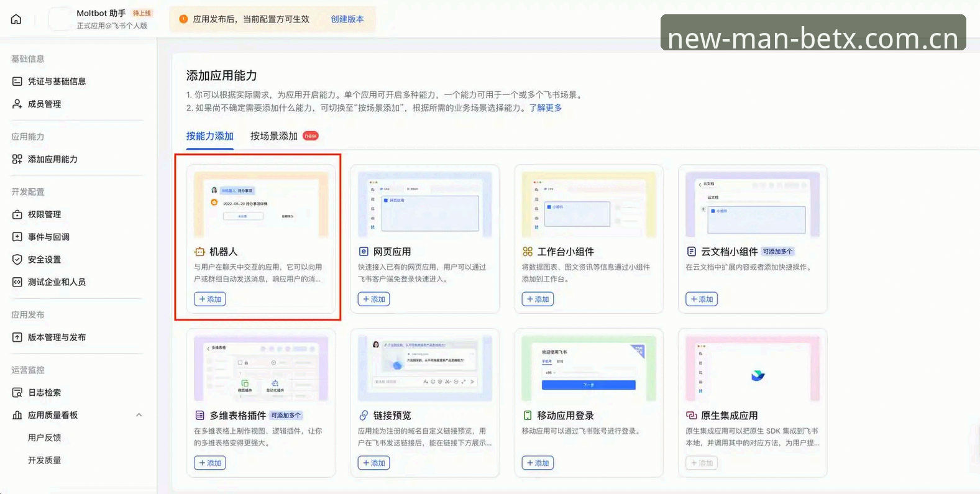
Task: Add the 工作台小组件 capability
Action: [538, 299]
